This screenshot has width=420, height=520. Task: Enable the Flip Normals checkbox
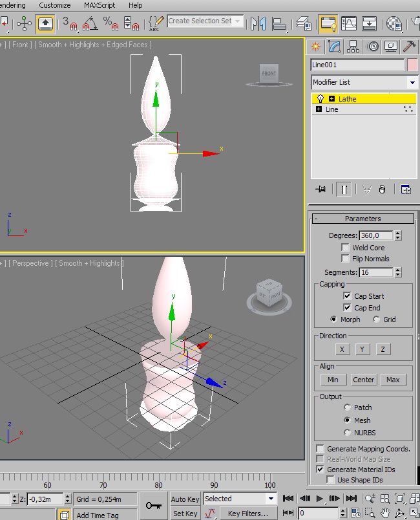point(346,259)
